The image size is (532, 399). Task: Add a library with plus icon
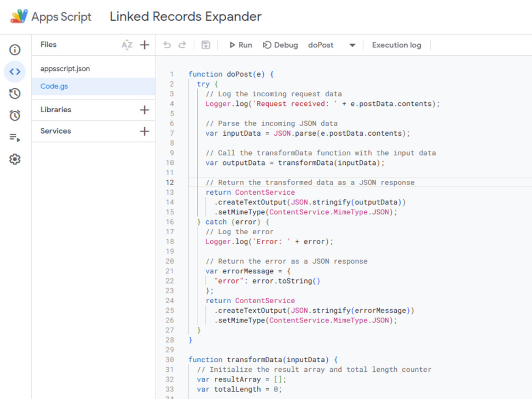point(145,110)
